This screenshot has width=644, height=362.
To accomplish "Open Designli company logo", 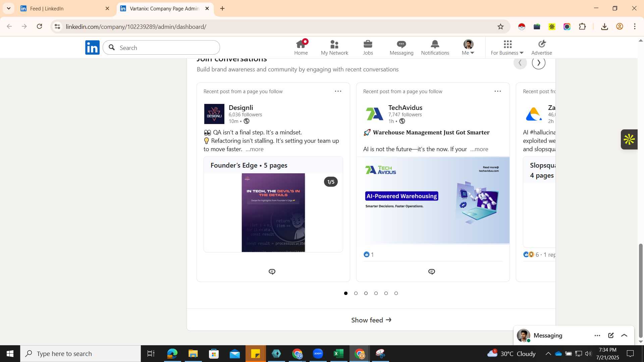I will pyautogui.click(x=214, y=114).
